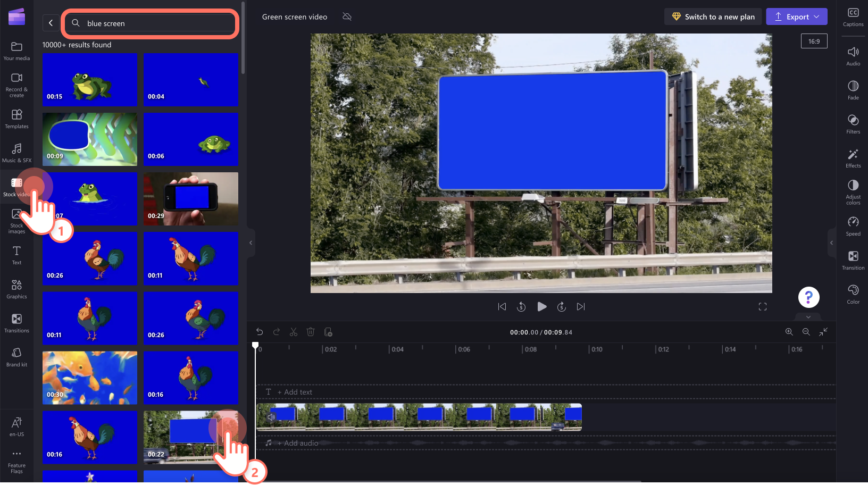
Task: Delete the selected clip
Action: [x=311, y=332]
